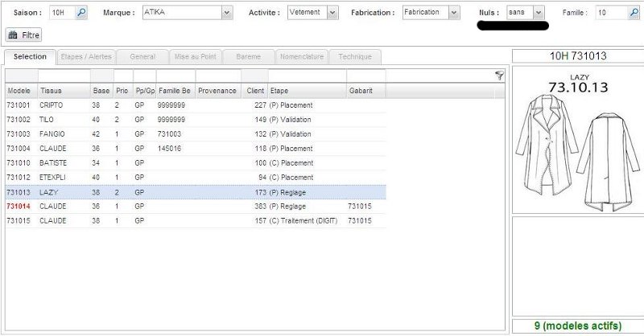644x336 pixels.
Task: Open the Marque dropdown showing ATIKA
Action: [x=226, y=13]
